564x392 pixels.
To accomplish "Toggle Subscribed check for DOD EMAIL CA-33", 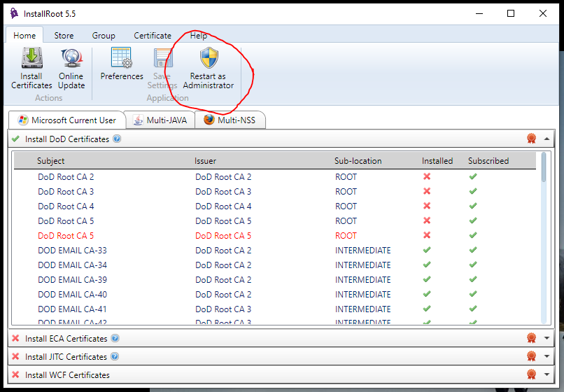I will pos(473,250).
